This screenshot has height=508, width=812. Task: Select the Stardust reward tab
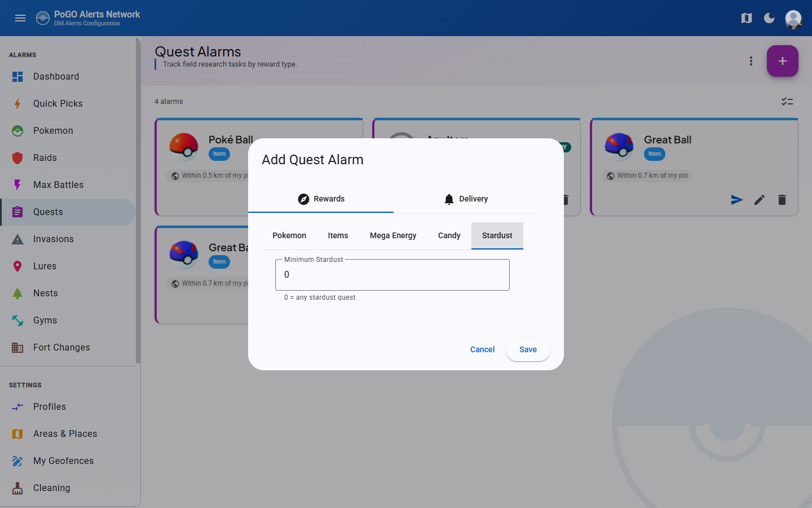497,235
